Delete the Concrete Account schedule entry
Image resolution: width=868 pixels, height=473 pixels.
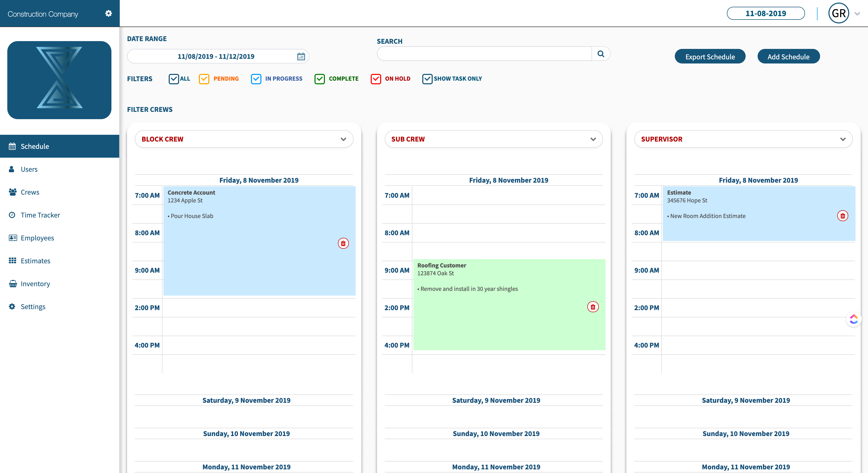tap(343, 244)
